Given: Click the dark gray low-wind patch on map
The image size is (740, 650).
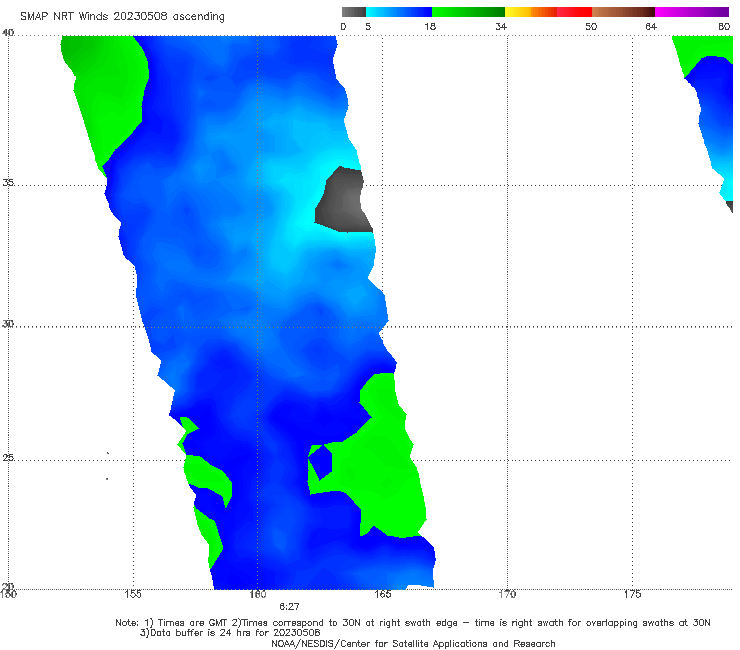Looking at the screenshot, I should [x=345, y=201].
